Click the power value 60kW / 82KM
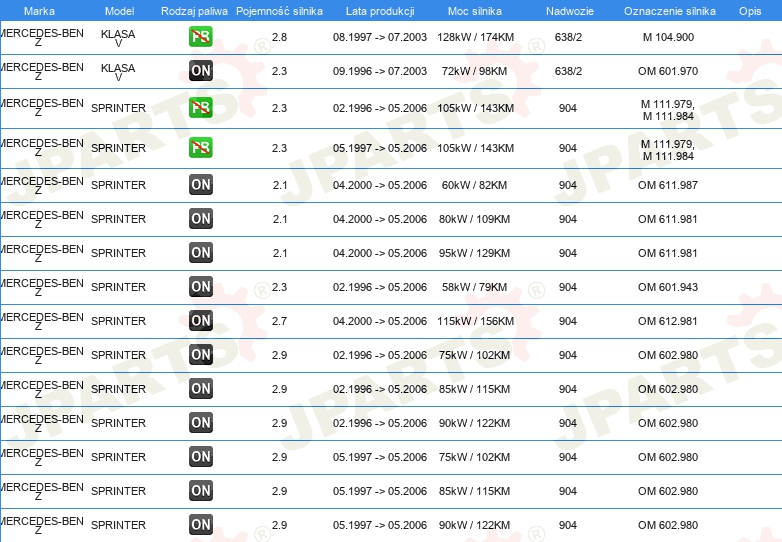This screenshot has width=782, height=542. 474,185
